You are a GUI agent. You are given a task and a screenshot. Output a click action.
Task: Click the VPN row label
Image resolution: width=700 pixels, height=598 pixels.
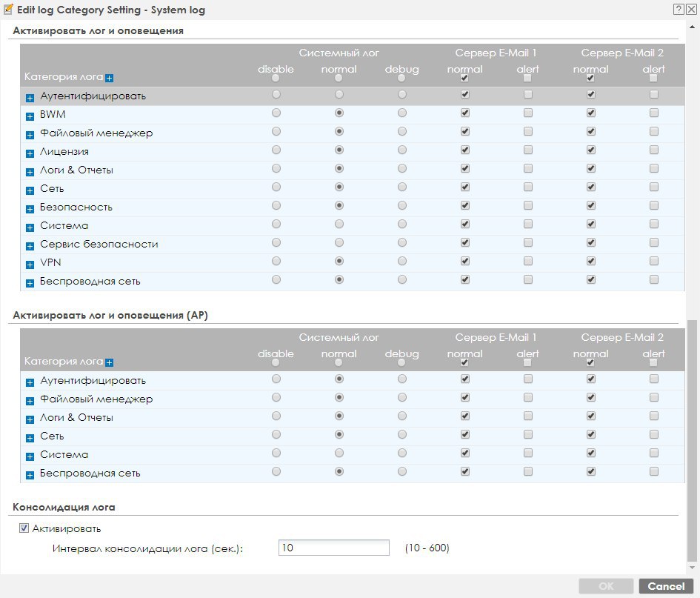[50, 262]
